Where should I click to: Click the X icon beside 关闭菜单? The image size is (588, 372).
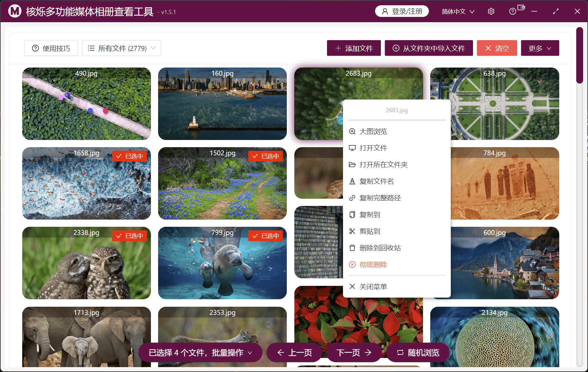point(352,287)
